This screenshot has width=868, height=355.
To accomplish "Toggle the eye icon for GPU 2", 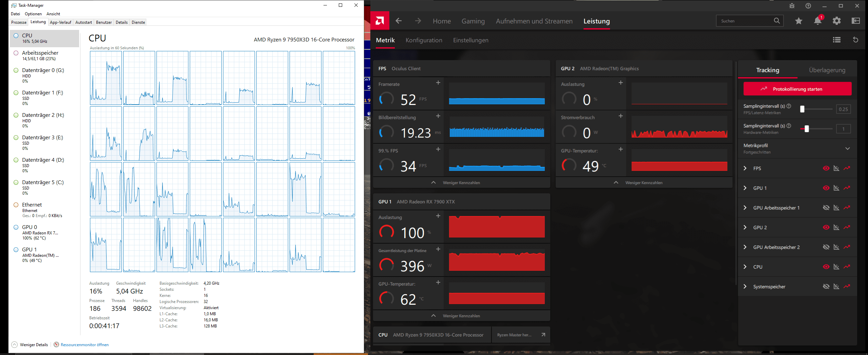I will (x=826, y=227).
